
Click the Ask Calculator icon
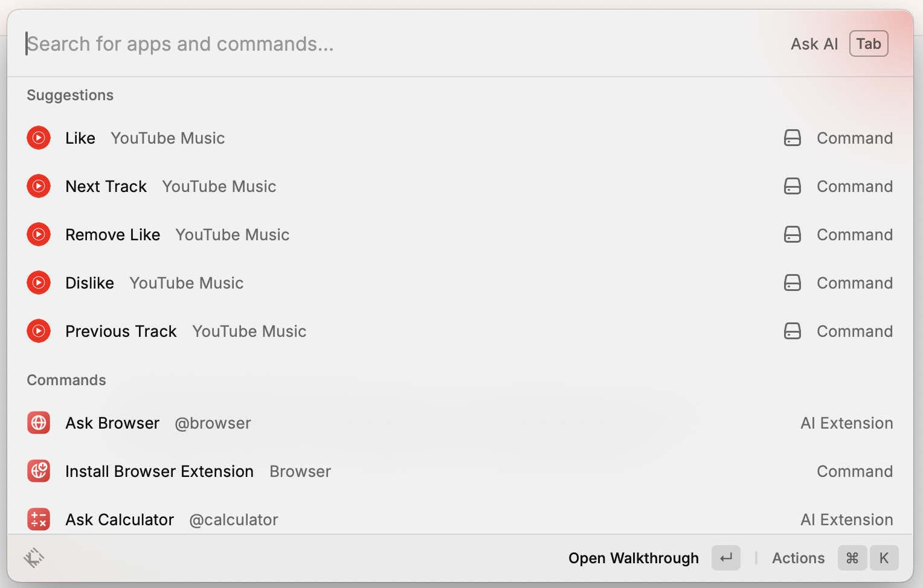(39, 519)
